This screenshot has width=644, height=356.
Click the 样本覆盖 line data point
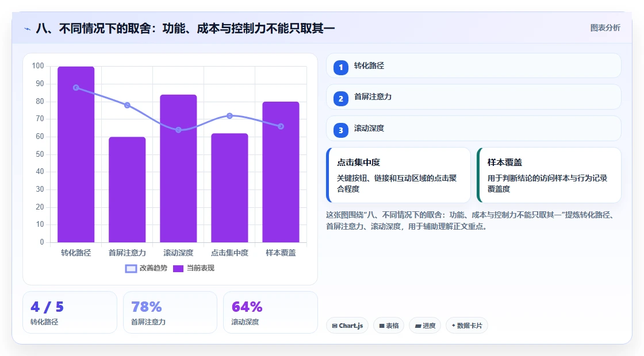click(281, 126)
